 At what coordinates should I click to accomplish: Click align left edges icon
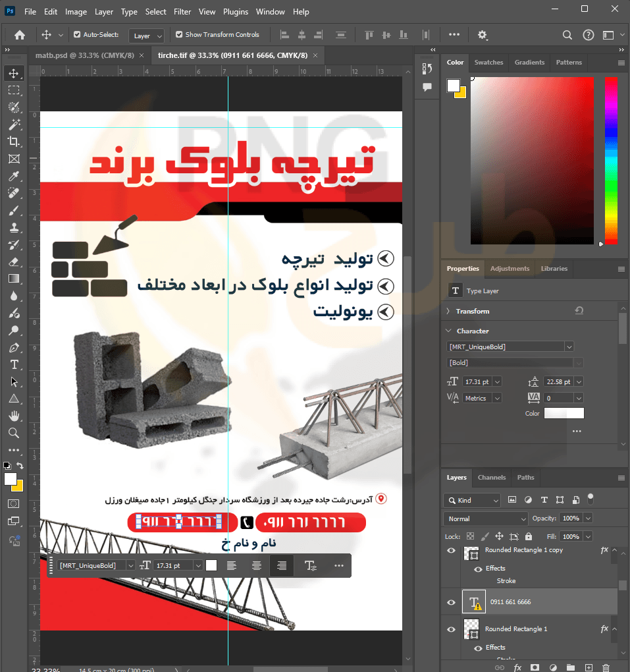pyautogui.click(x=284, y=35)
